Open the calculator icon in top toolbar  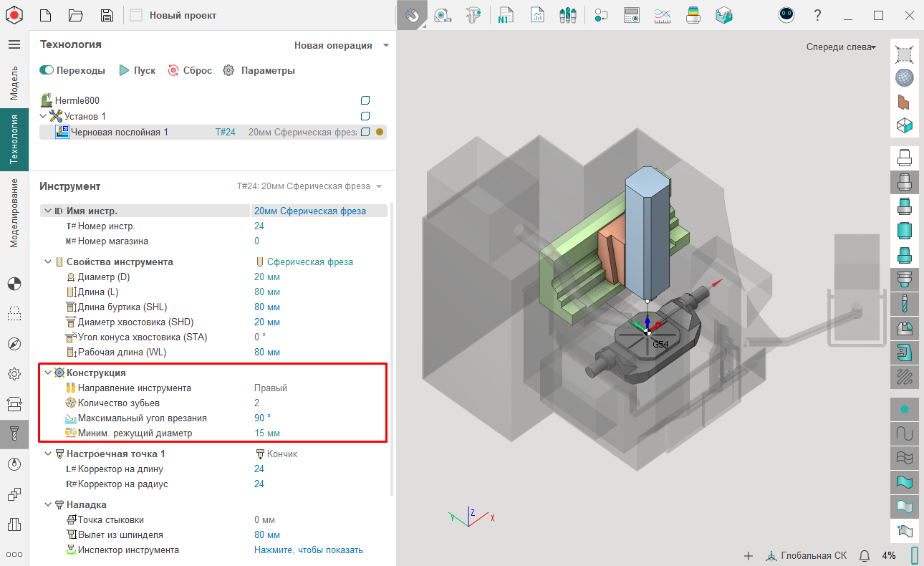click(x=631, y=15)
